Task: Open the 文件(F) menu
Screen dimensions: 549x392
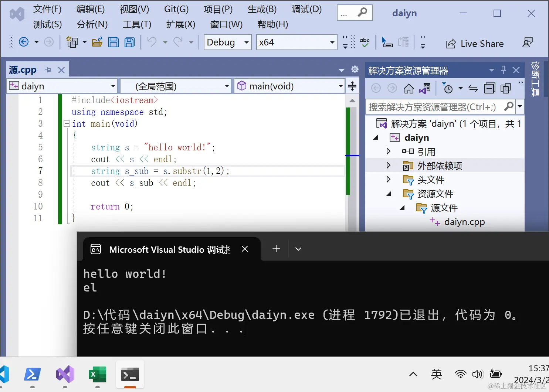Action: (x=47, y=9)
